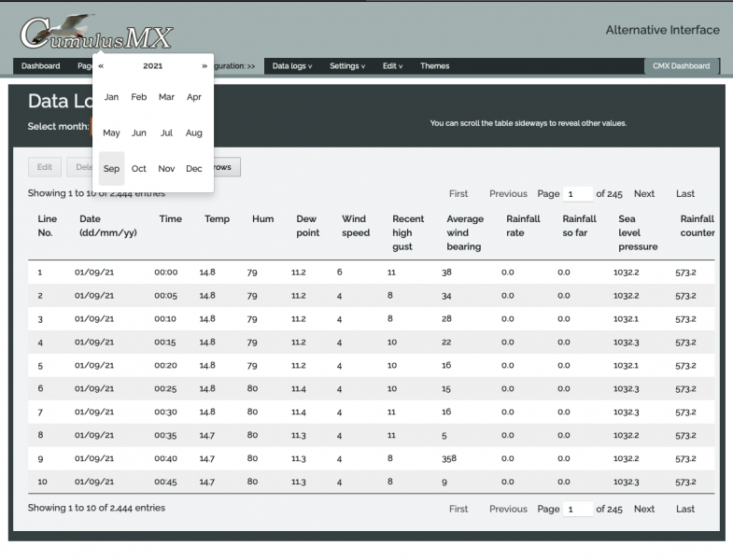The image size is (733, 560).
Task: Click Next in the bottom pagination
Action: pos(643,509)
